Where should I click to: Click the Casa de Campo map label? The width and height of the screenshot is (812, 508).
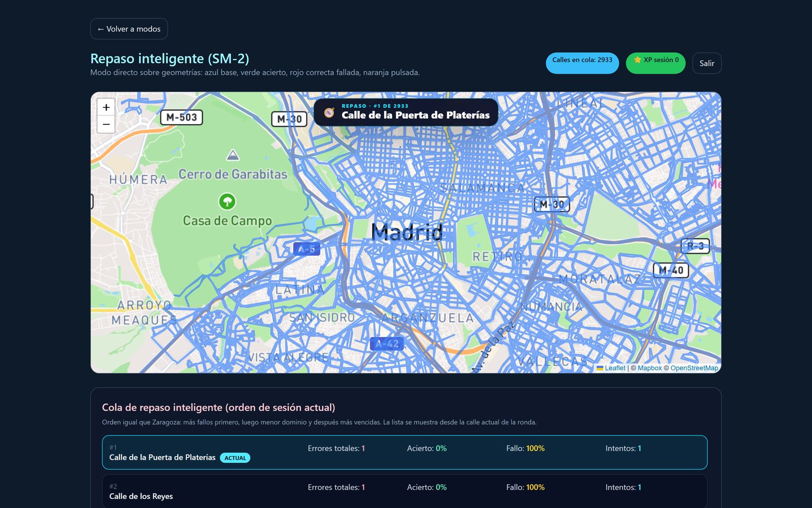[227, 221]
